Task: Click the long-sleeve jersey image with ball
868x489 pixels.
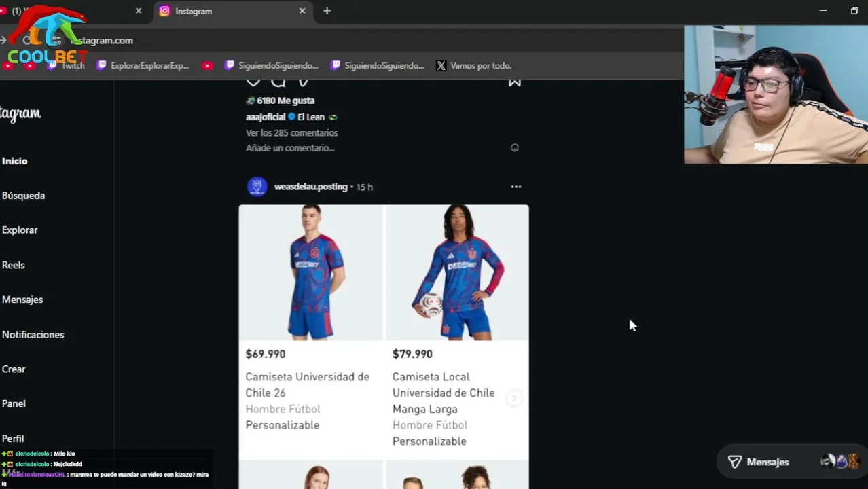Action: (457, 272)
